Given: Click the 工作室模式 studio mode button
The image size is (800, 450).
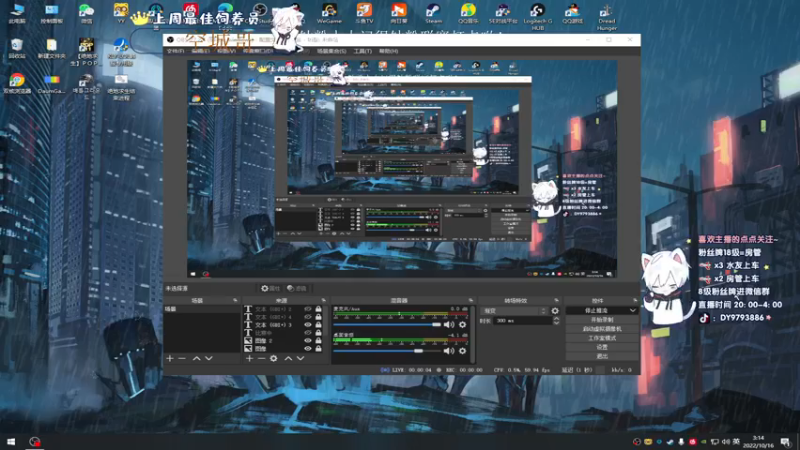Looking at the screenshot, I should click(602, 338).
